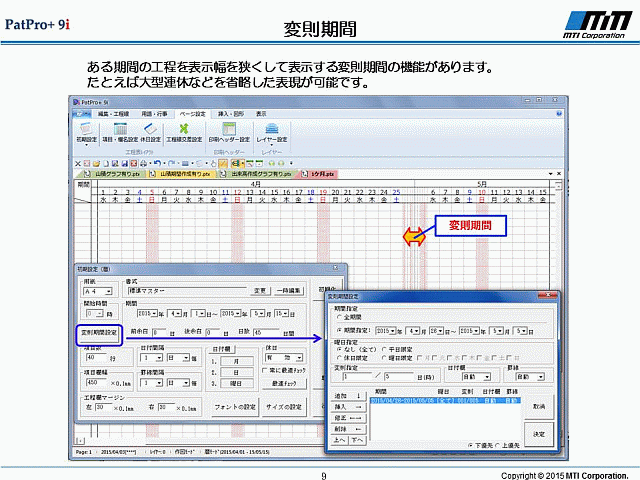Click the highlighted pencil line icon in toolbar
Screen dimensions: 640x480
click(x=223, y=164)
